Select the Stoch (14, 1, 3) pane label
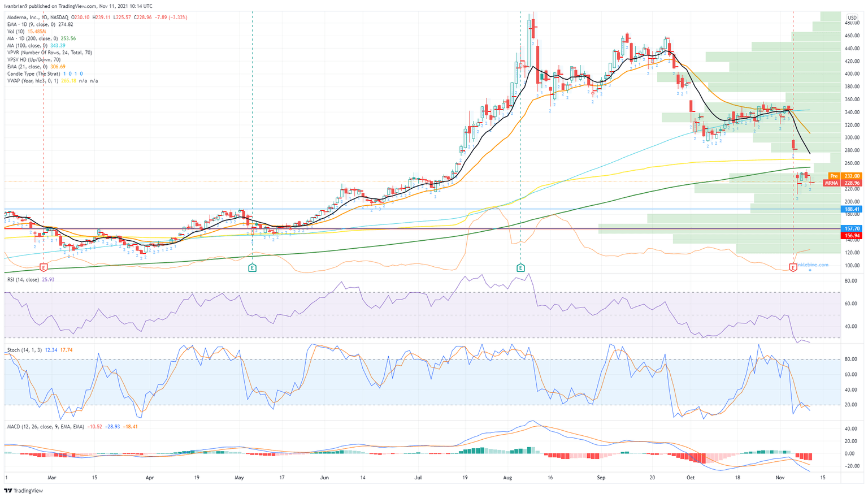The width and height of the screenshot is (868, 498). (x=24, y=350)
